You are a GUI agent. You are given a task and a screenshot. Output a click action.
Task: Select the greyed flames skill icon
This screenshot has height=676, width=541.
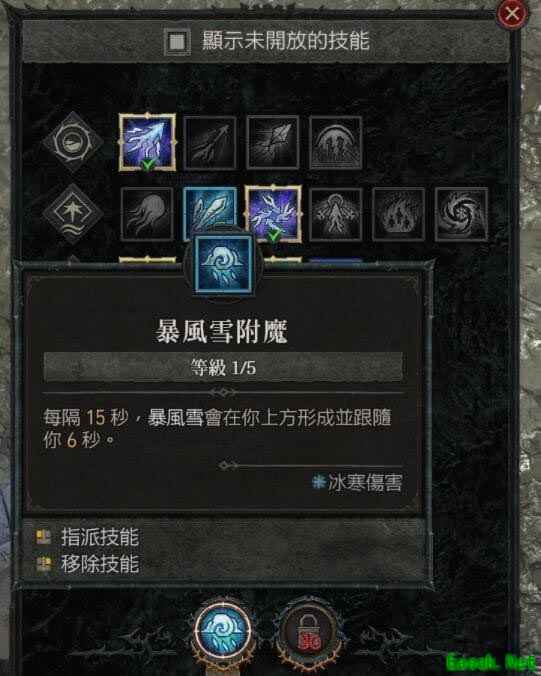click(x=399, y=214)
